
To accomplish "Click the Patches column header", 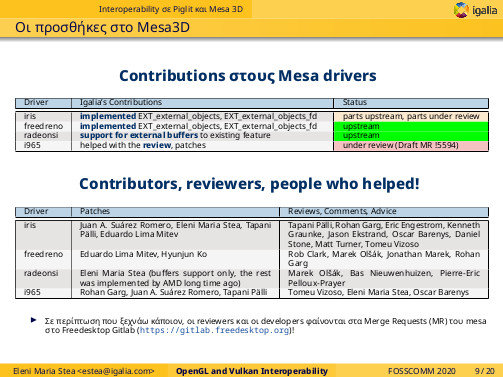I will tap(95, 211).
